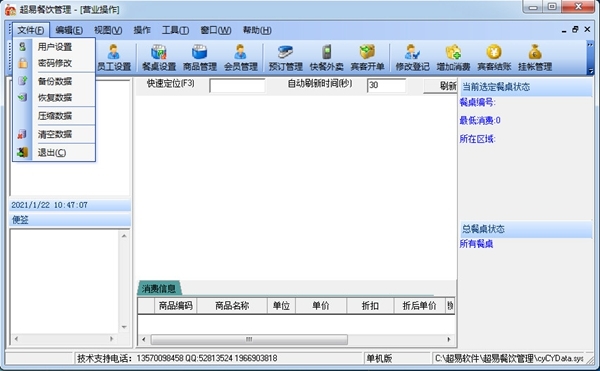
Task: Click the notes box scroll-down arrow
Action: tap(124, 327)
